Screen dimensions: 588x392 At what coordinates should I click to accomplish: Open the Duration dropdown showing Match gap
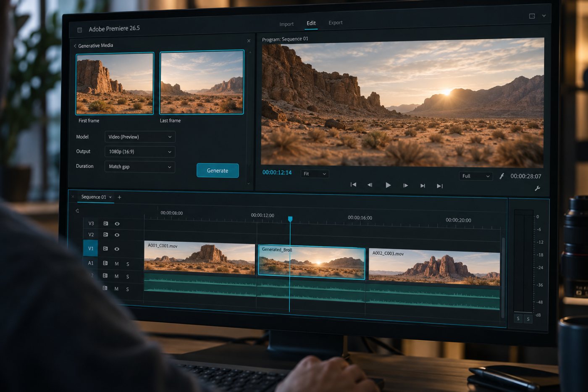[140, 167]
